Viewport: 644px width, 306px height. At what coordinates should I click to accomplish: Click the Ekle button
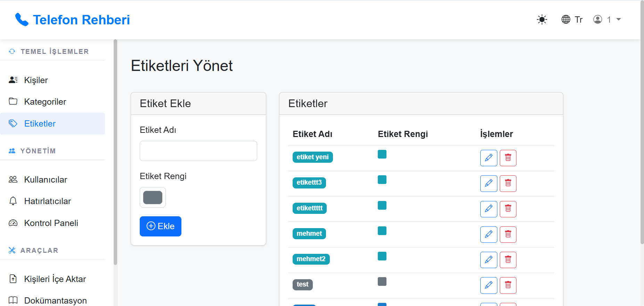[160, 226]
